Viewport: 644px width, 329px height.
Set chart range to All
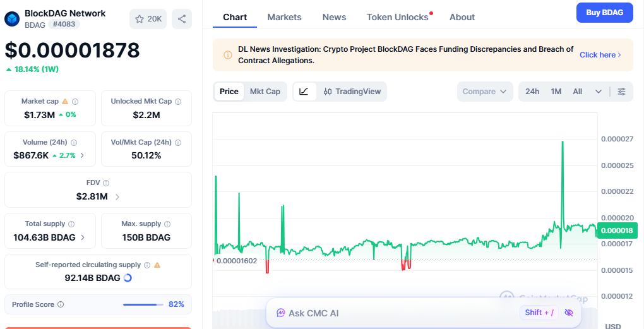(x=578, y=92)
